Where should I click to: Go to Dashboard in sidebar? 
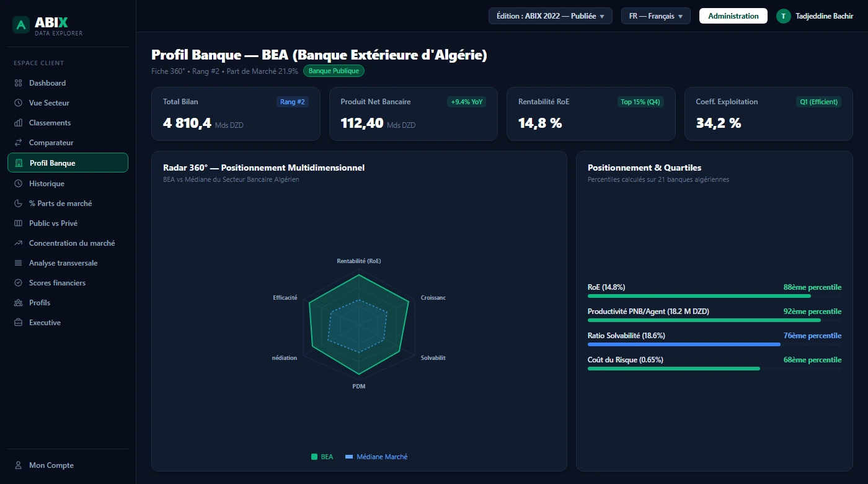(x=68, y=83)
